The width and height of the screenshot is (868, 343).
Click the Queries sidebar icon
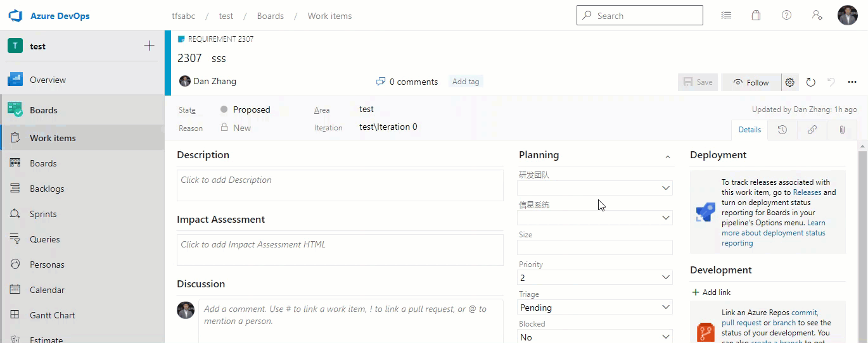click(15, 239)
